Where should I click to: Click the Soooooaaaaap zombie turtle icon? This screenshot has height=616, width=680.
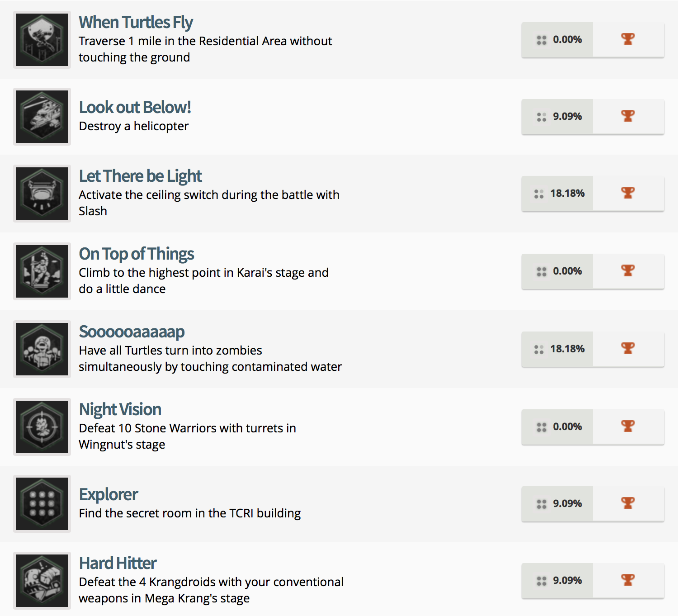(x=42, y=349)
